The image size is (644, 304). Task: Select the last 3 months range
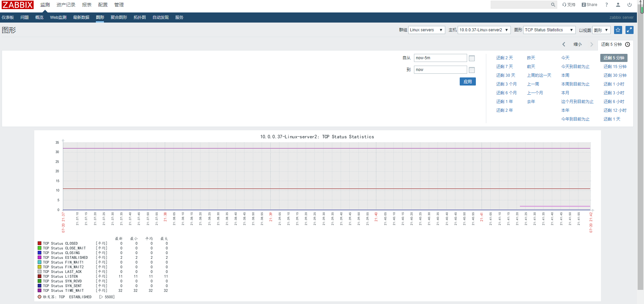tap(506, 84)
